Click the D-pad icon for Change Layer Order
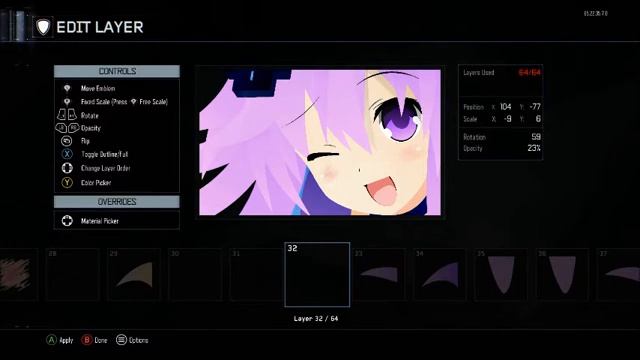 tap(67, 168)
